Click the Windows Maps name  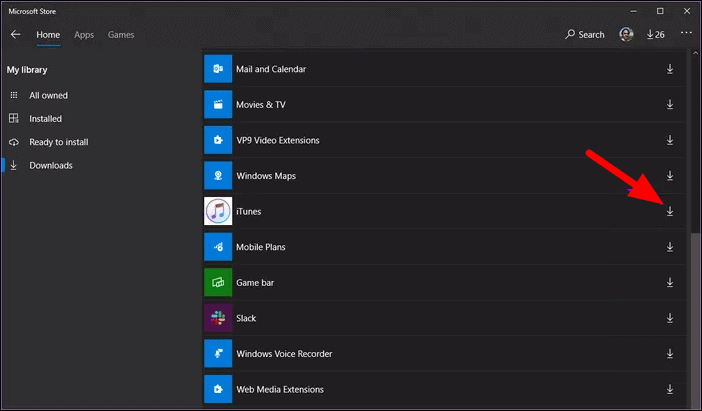click(266, 176)
